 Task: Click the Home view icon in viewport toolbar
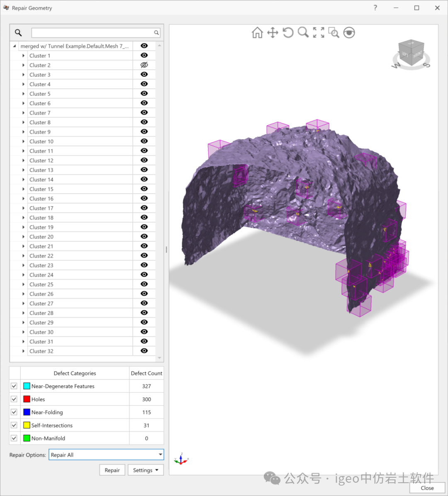coord(257,33)
